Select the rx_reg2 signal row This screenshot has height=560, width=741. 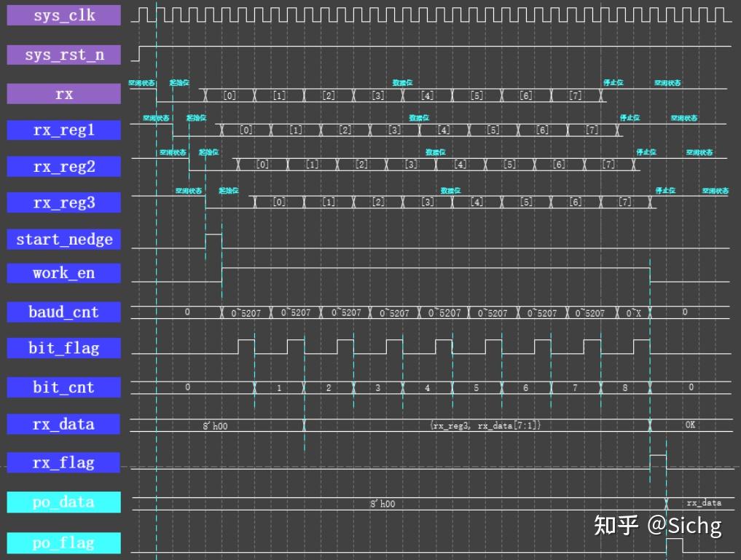(x=63, y=166)
